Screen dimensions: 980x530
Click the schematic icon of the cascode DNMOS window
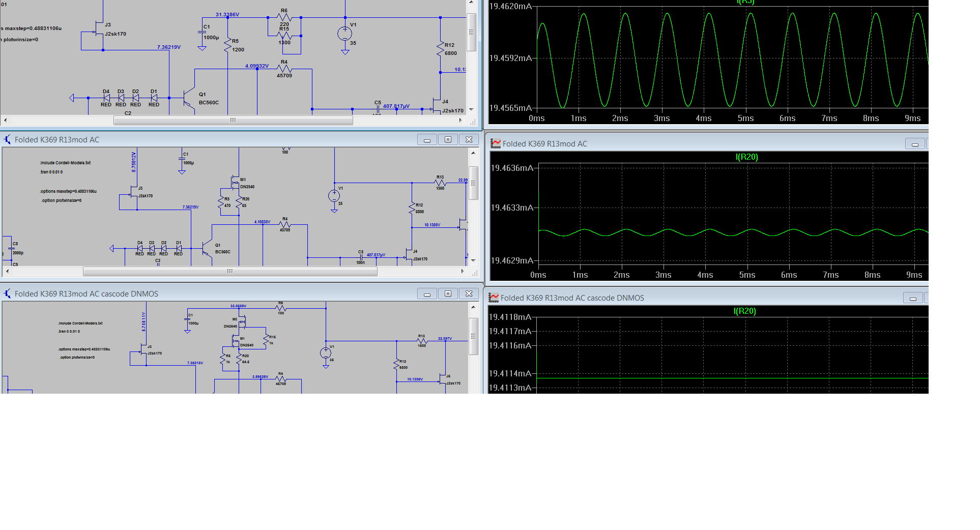7,293
